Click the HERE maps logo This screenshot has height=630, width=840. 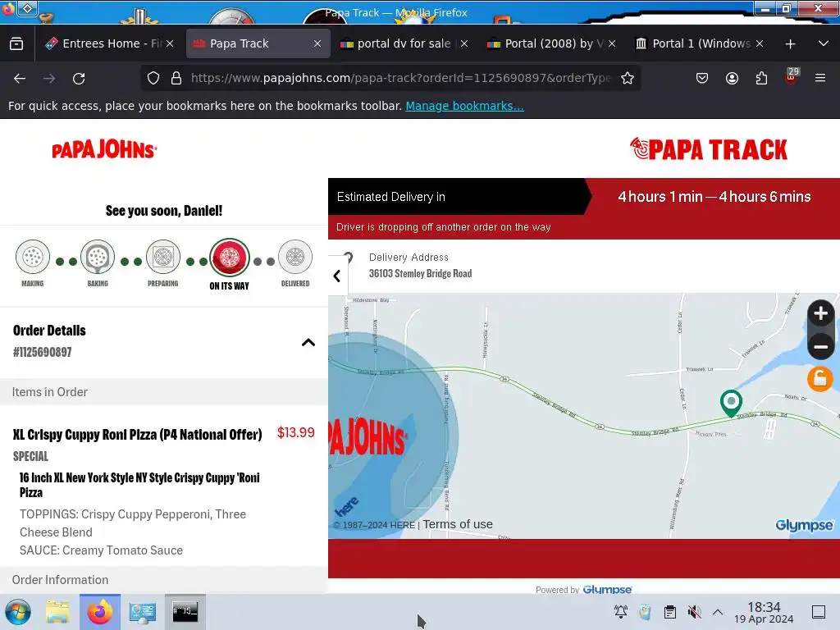coord(347,506)
